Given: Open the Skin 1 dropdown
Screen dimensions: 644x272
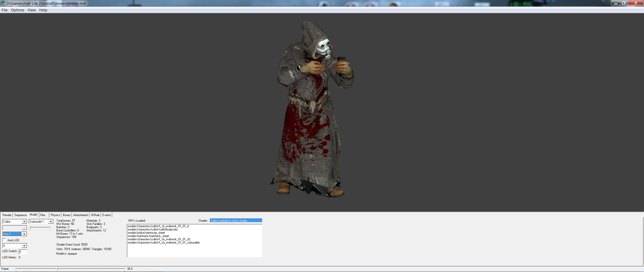Looking at the screenshot, I should coord(24,234).
